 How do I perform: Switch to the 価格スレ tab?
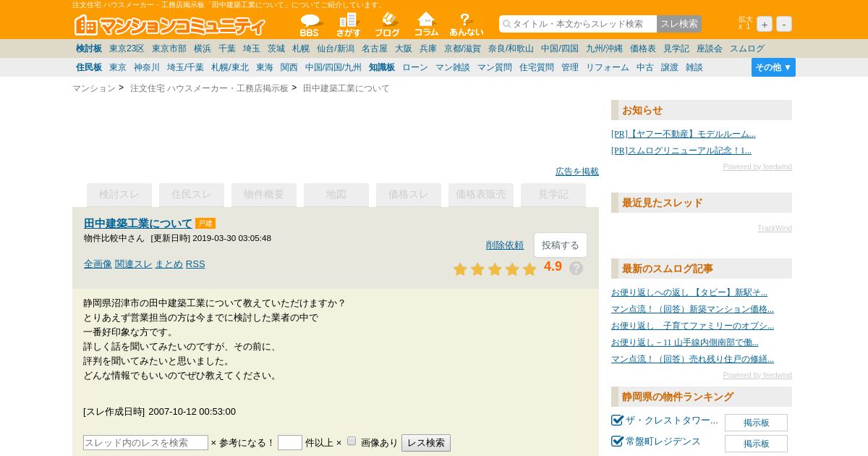[x=409, y=195]
